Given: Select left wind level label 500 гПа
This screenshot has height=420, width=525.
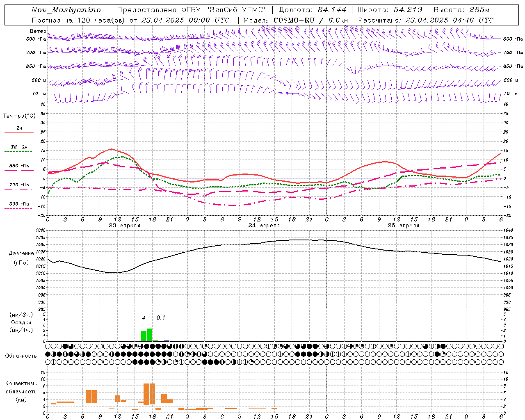Looking at the screenshot, I should tap(36, 39).
